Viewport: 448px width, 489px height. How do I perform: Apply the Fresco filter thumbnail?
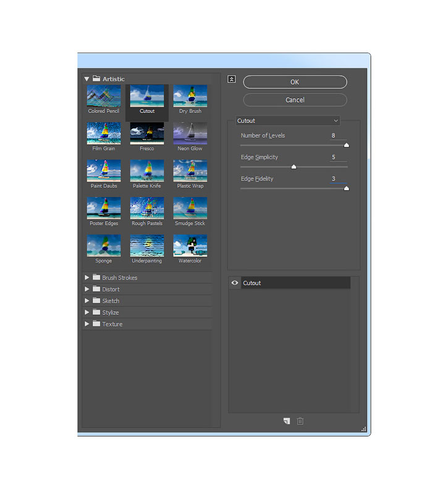point(146,133)
